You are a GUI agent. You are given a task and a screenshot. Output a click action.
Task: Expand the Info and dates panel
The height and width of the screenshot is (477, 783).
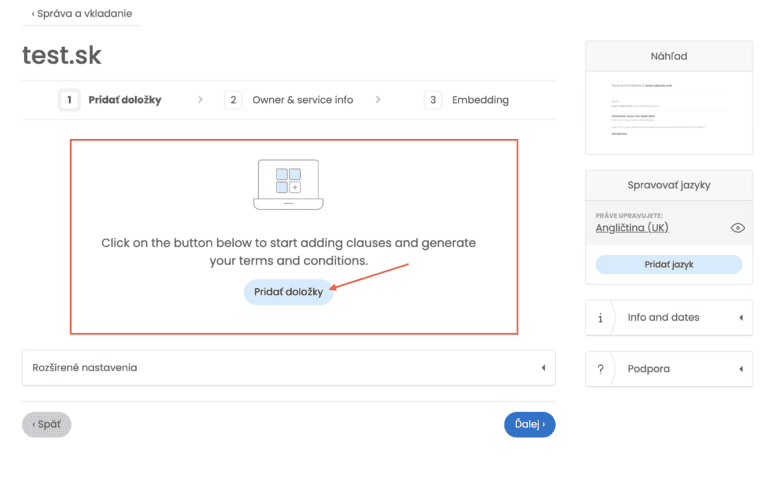tap(740, 318)
